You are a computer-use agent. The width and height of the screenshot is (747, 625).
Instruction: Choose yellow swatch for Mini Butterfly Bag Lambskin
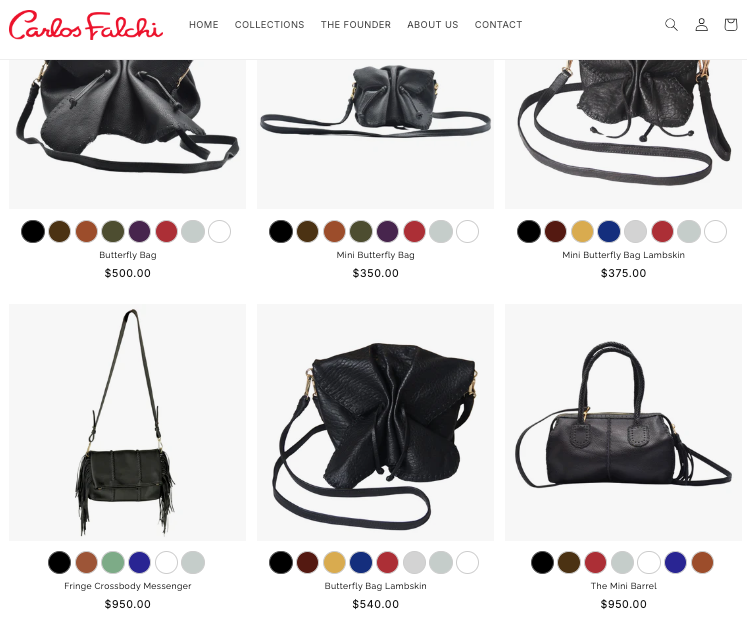[582, 232]
